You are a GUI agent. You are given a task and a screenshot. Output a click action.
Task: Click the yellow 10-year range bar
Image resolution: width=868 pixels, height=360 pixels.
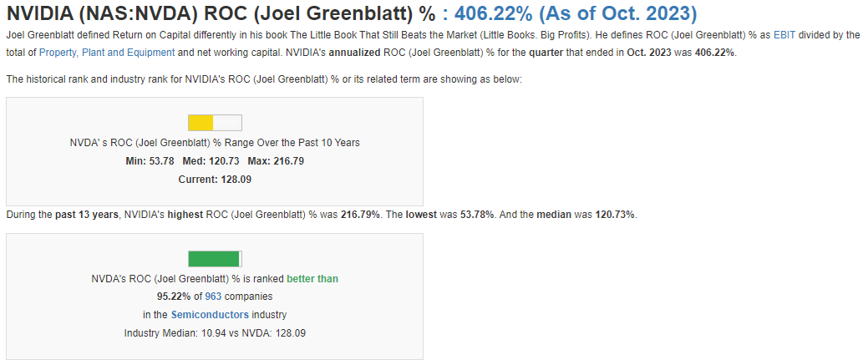pos(215,122)
